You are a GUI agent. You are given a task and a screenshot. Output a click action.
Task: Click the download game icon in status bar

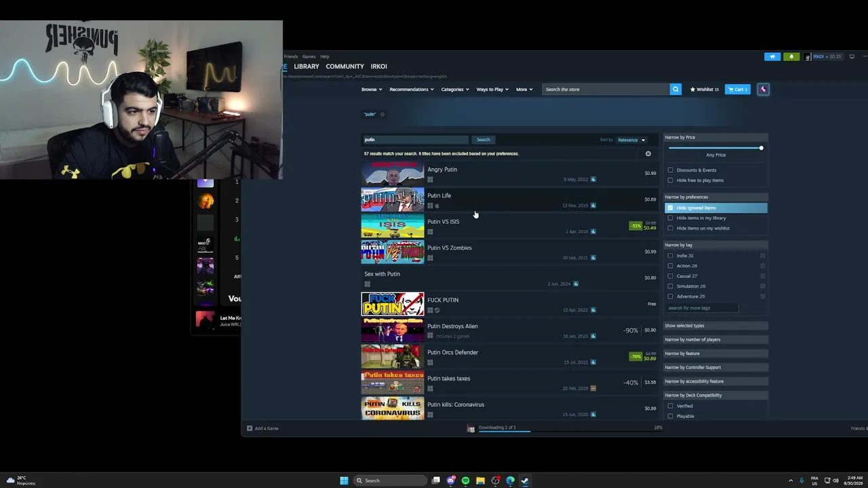(471, 428)
